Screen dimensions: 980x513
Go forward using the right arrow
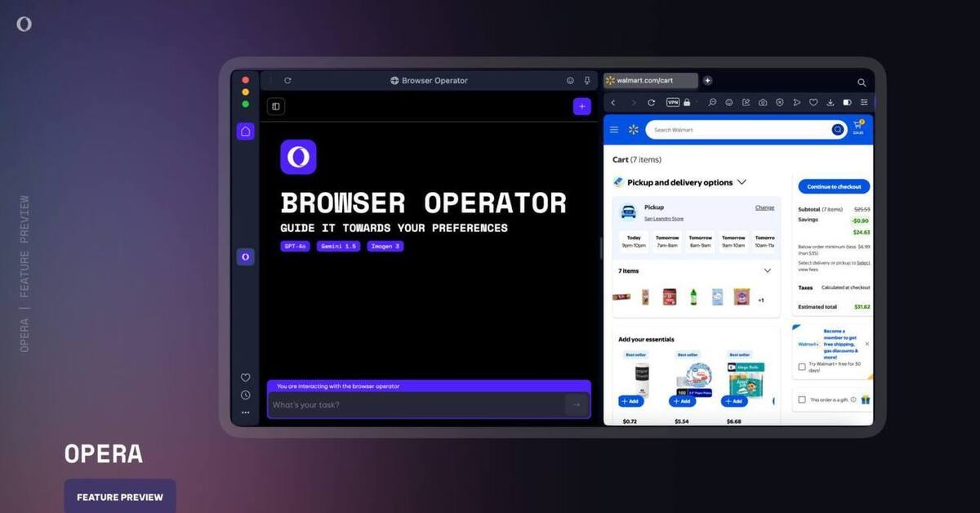click(x=633, y=103)
